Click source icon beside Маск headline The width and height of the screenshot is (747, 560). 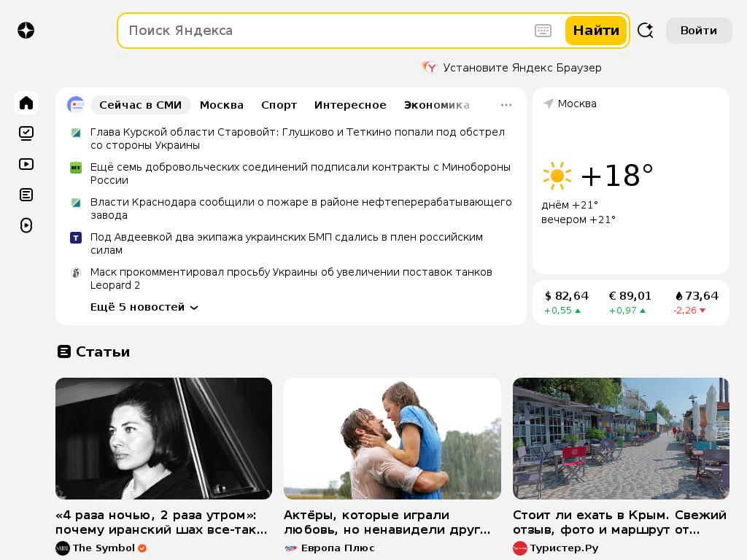click(76, 273)
